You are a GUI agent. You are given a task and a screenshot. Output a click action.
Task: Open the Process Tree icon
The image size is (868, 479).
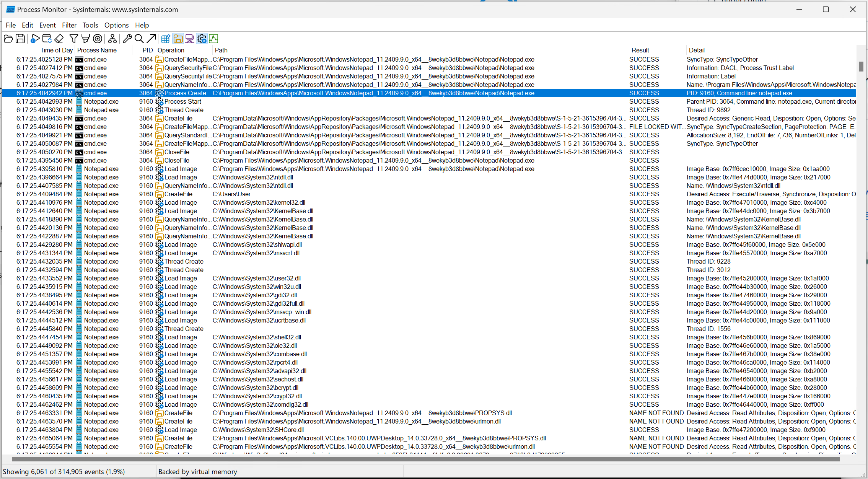pyautogui.click(x=112, y=39)
